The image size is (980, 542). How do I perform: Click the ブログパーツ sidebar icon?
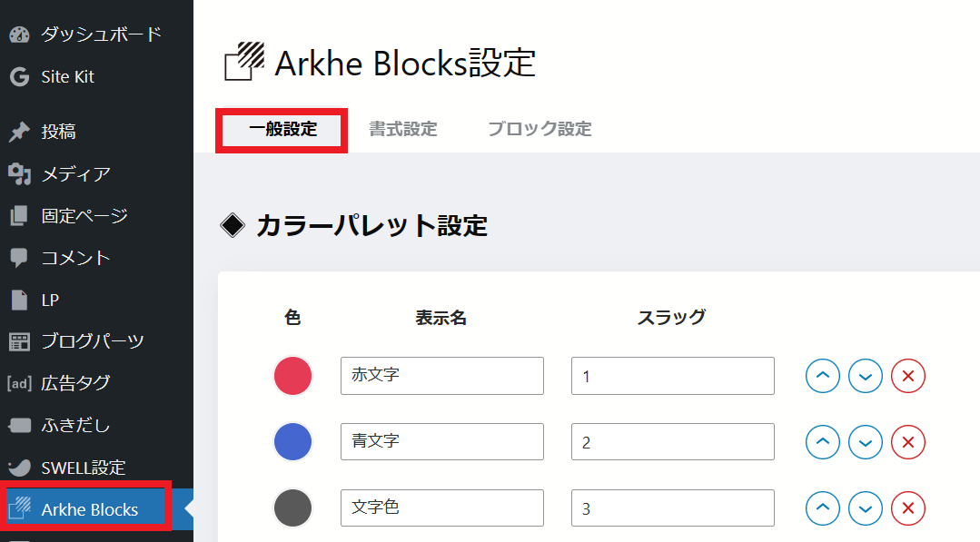pos(20,340)
